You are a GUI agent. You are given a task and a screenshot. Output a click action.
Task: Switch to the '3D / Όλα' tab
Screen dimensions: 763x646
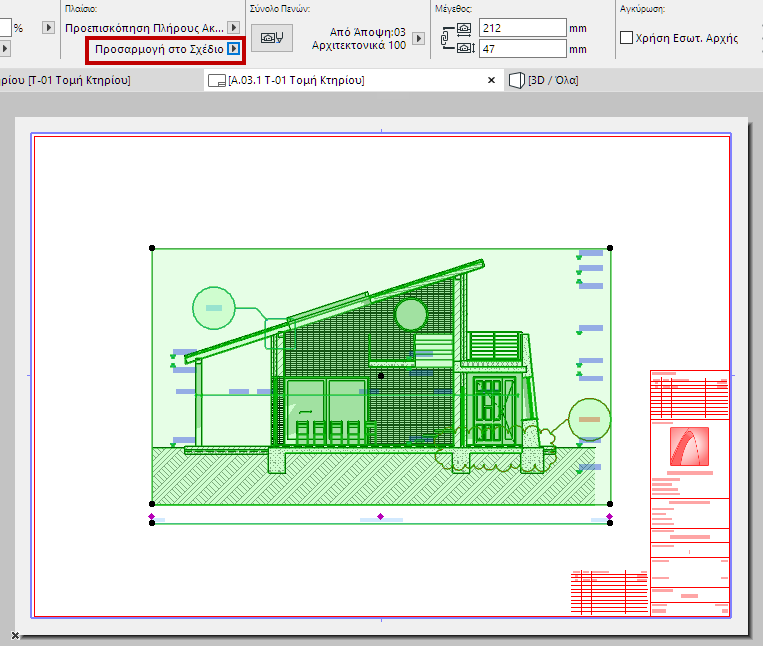[x=551, y=80]
